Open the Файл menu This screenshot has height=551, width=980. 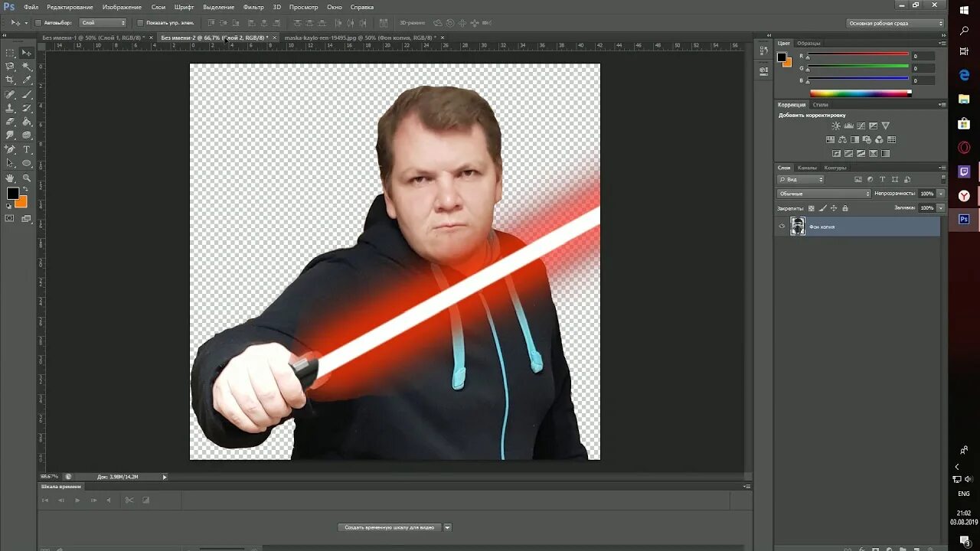(x=31, y=7)
